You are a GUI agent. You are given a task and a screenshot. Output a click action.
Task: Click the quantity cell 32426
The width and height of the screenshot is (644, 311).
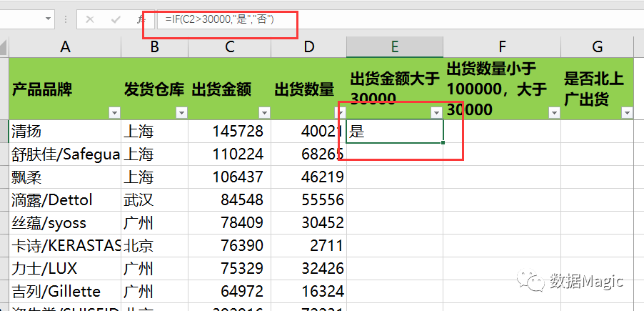(309, 269)
